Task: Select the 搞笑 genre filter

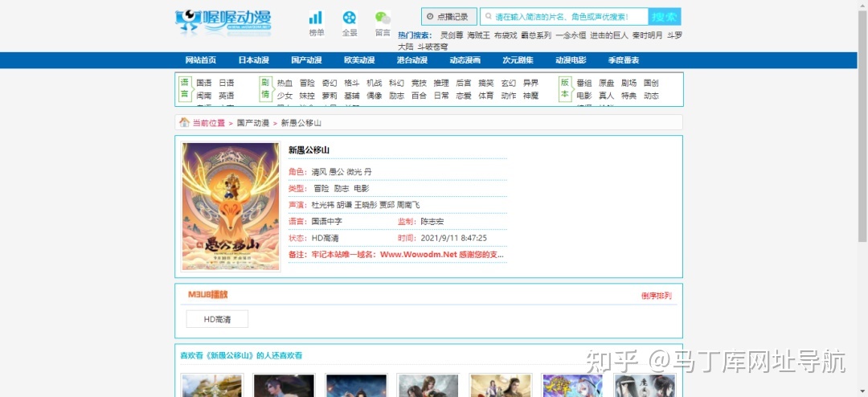Action: [x=486, y=83]
